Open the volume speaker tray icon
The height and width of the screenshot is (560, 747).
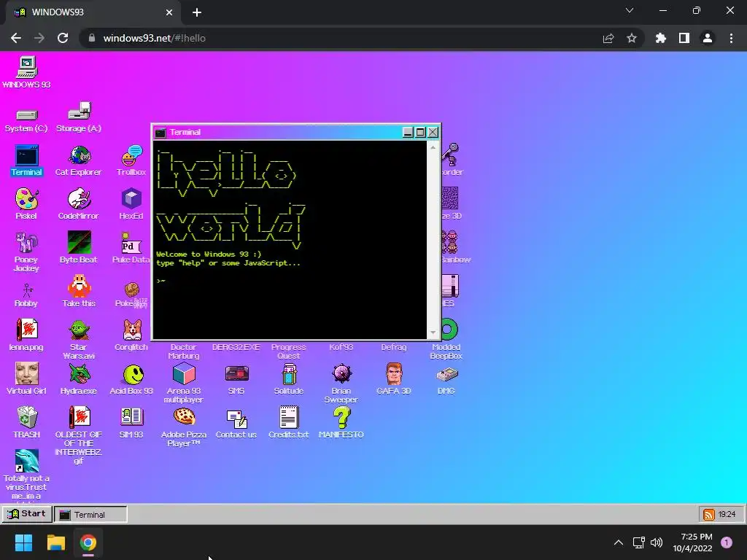click(657, 542)
